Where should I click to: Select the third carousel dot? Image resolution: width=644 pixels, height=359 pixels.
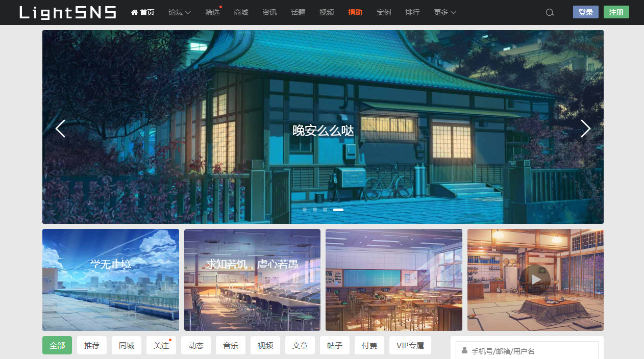[x=325, y=210]
